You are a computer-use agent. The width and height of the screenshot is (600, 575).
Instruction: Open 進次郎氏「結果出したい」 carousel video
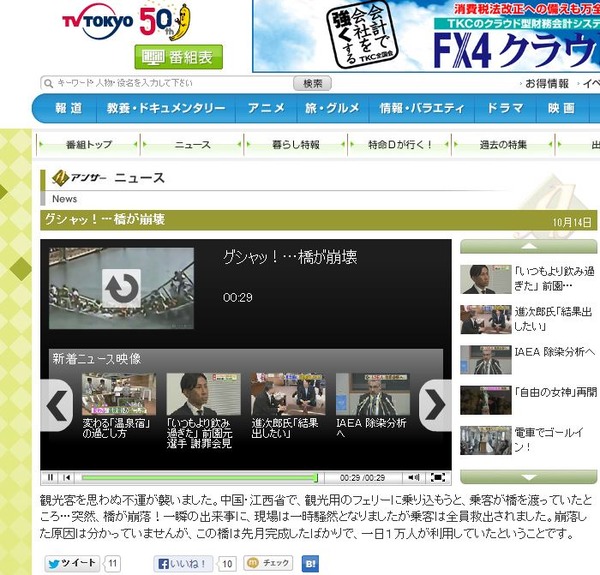tap(288, 394)
